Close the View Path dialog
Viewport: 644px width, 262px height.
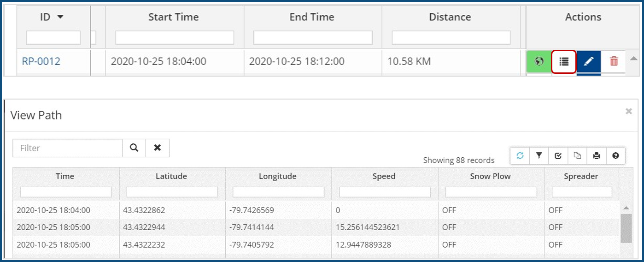tap(628, 111)
